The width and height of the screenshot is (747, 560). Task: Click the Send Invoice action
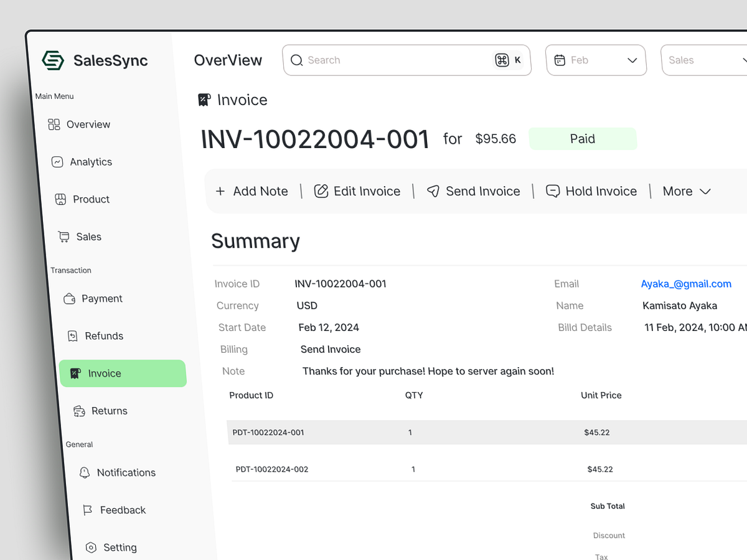click(473, 191)
